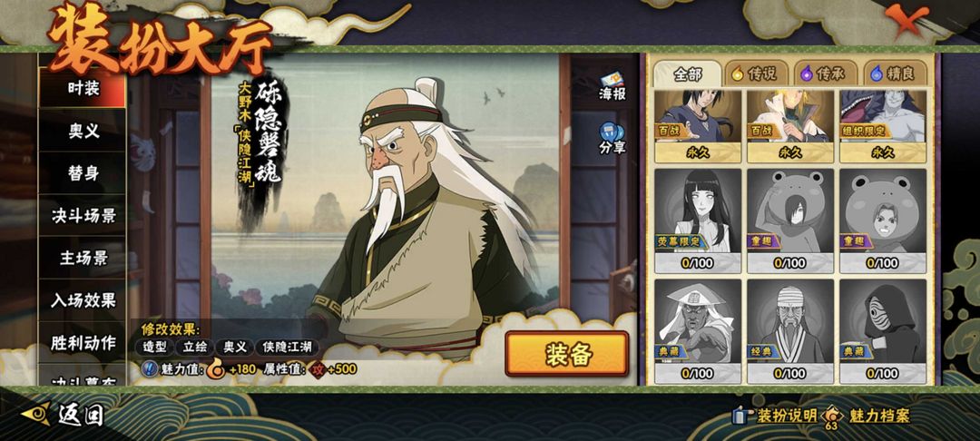Go back with the 返回 arrow
980x441 pixels.
coord(63,415)
